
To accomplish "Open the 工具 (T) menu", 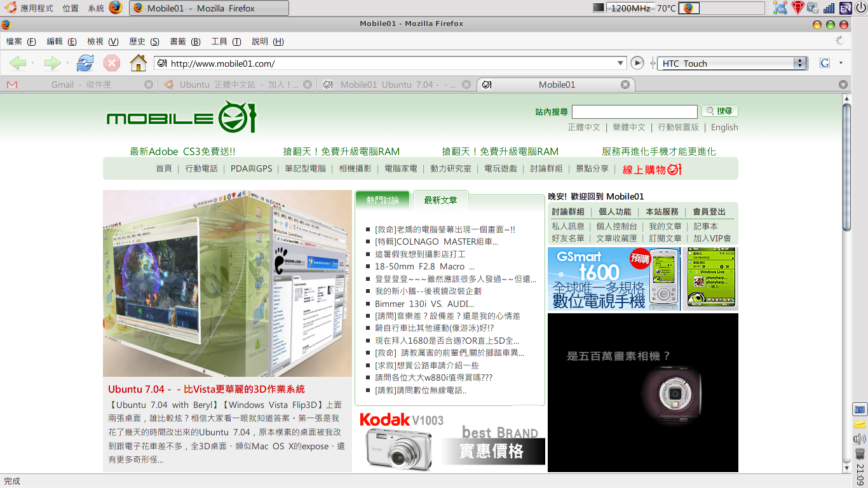I will coord(226,41).
